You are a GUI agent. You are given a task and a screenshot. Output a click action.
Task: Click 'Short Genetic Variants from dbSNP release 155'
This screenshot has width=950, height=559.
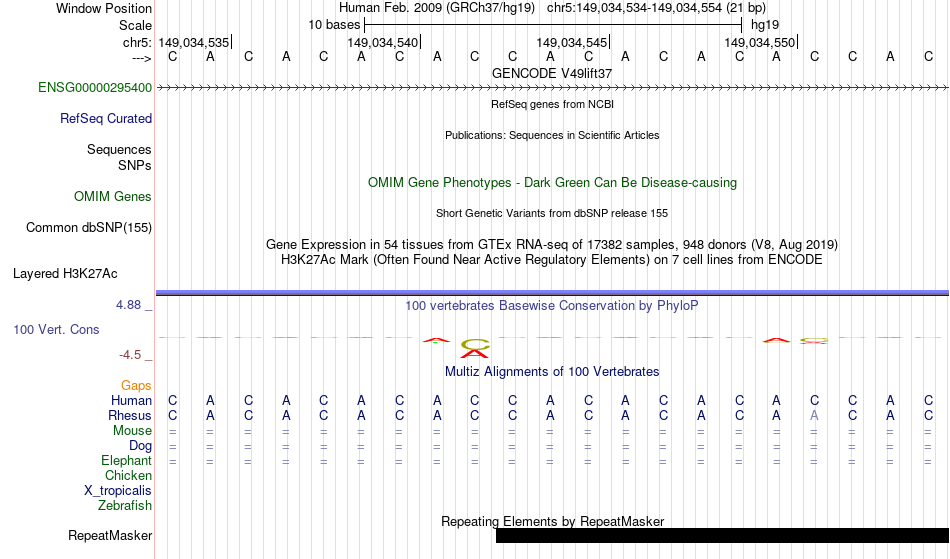click(x=552, y=213)
